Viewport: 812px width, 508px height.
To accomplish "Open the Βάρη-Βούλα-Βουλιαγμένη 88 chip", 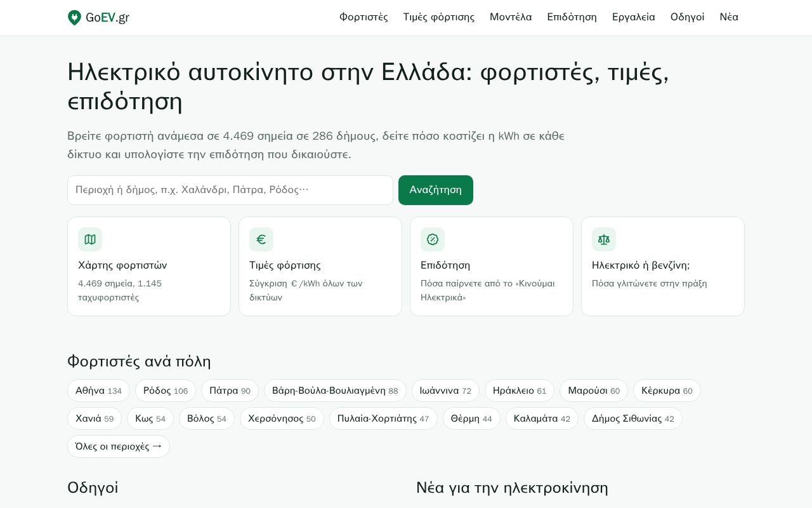I will tap(335, 391).
